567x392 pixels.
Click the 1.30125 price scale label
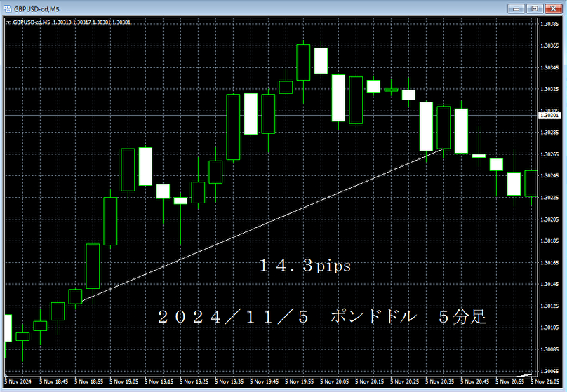click(549, 306)
